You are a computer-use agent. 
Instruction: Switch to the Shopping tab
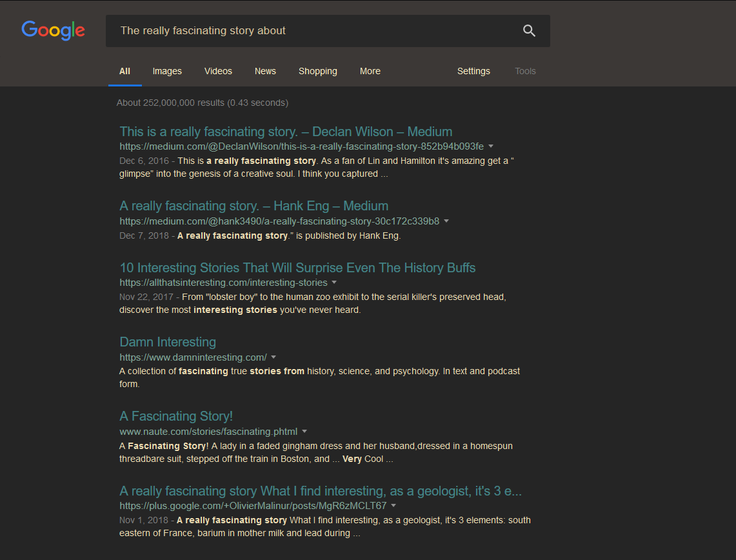point(318,71)
